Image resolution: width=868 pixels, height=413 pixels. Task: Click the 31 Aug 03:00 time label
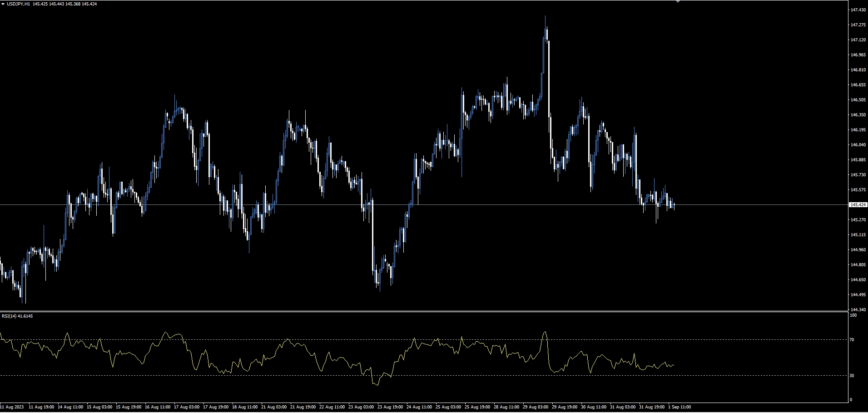(623, 407)
